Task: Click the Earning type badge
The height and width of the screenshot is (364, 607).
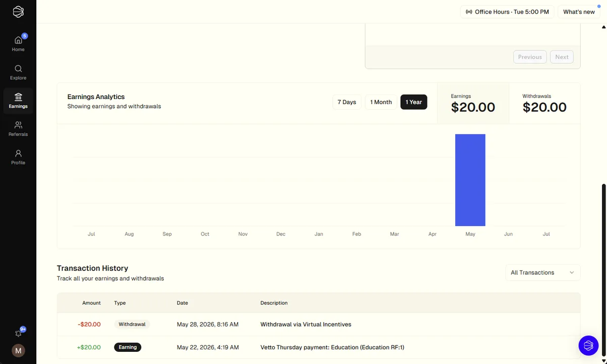Action: point(127,347)
